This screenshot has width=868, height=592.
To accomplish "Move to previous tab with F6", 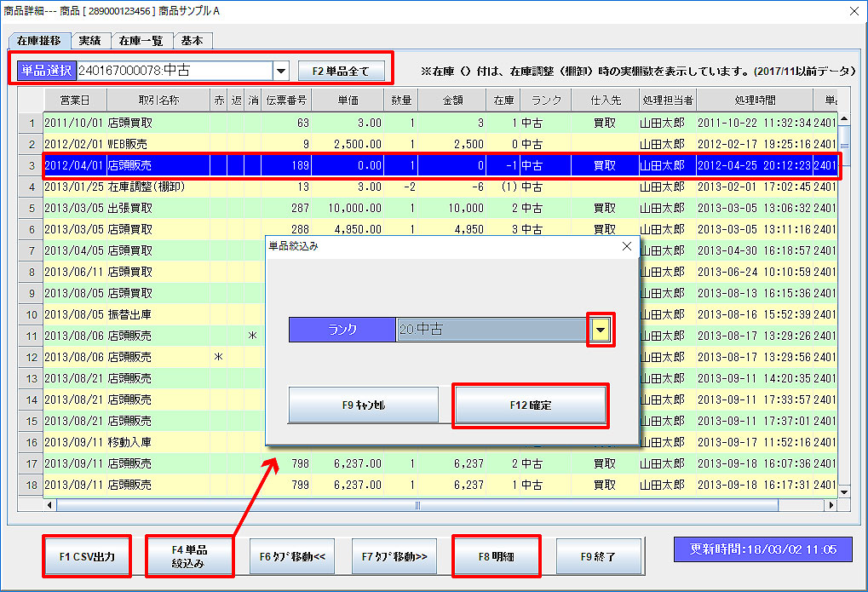I will (x=291, y=557).
